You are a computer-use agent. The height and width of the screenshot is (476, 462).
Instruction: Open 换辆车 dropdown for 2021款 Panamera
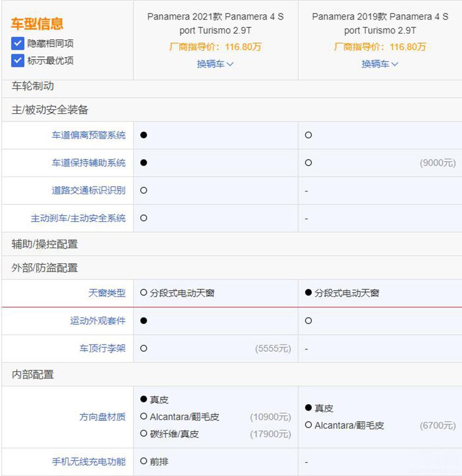point(215,64)
